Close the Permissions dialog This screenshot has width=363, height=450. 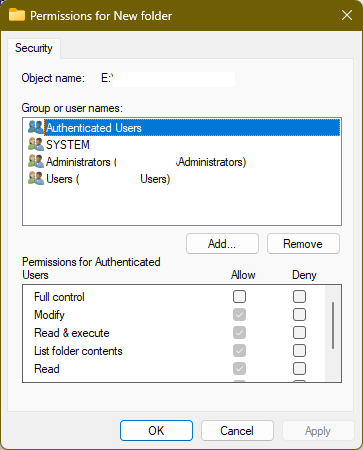(x=347, y=15)
